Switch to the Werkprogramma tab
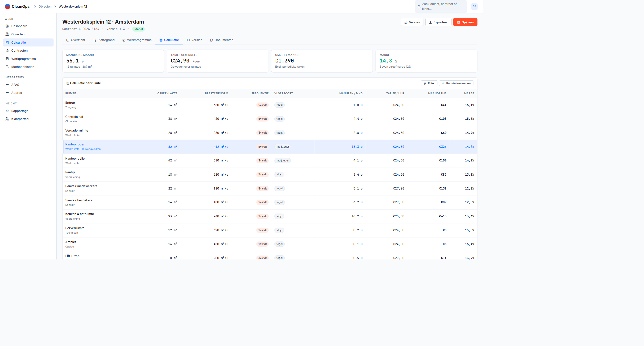 click(137, 40)
